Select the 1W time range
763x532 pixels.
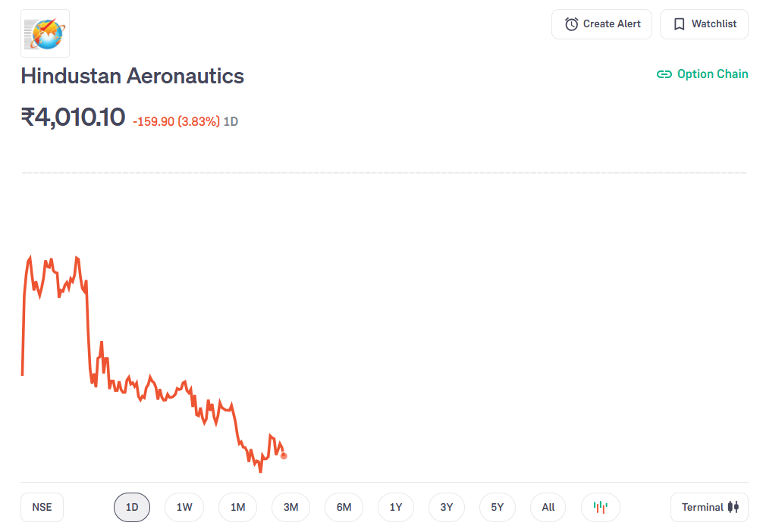(x=184, y=507)
